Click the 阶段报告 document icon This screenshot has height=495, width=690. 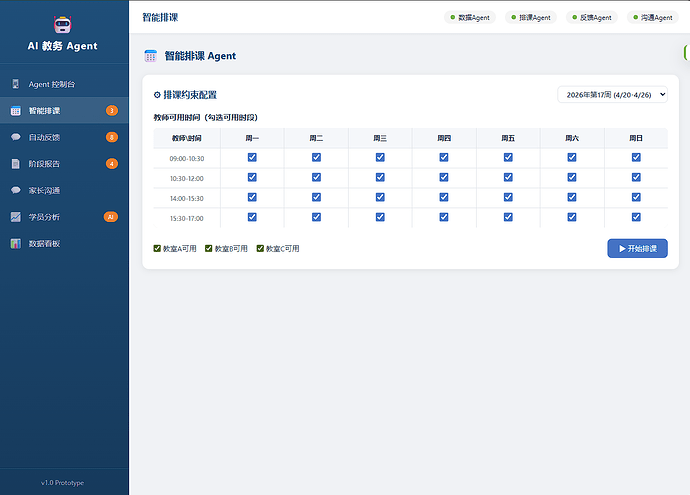[x=15, y=164]
